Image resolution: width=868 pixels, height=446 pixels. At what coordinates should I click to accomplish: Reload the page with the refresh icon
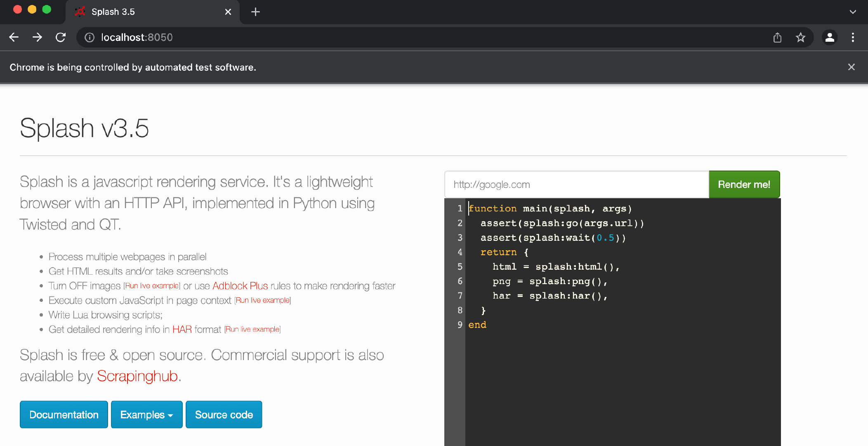coord(61,37)
